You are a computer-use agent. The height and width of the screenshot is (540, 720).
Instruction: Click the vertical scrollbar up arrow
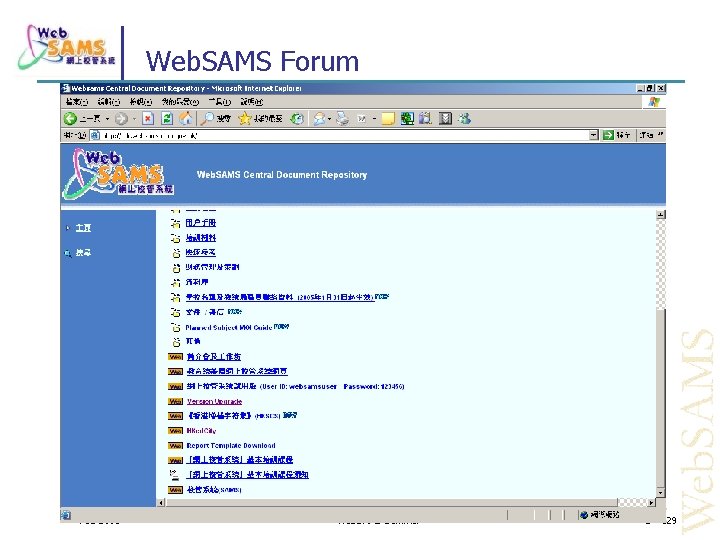pyautogui.click(x=661, y=214)
